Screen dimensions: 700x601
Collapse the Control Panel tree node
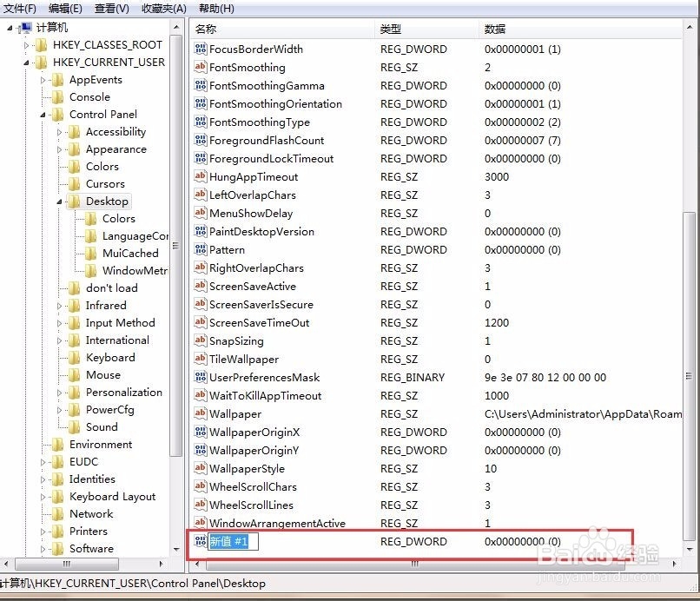tap(43, 114)
